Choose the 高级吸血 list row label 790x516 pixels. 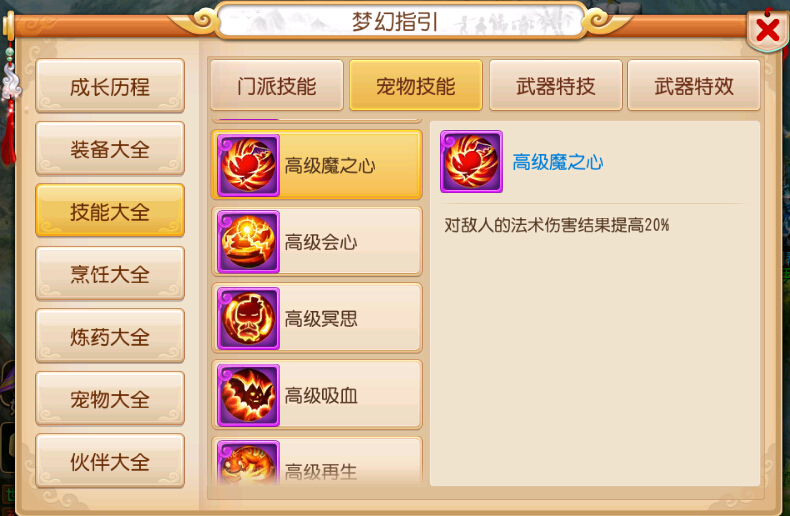tap(321, 396)
